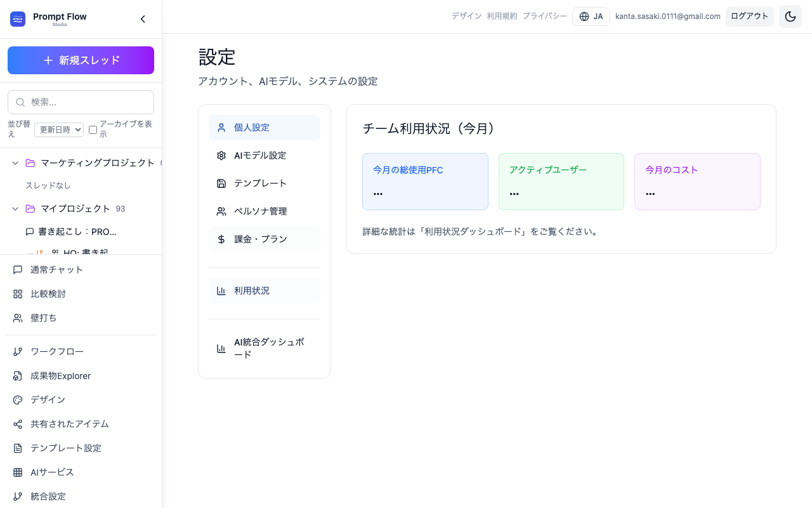812x508 pixels.
Task: Select the ペルソナ管理 tab
Action: pyautogui.click(x=265, y=211)
